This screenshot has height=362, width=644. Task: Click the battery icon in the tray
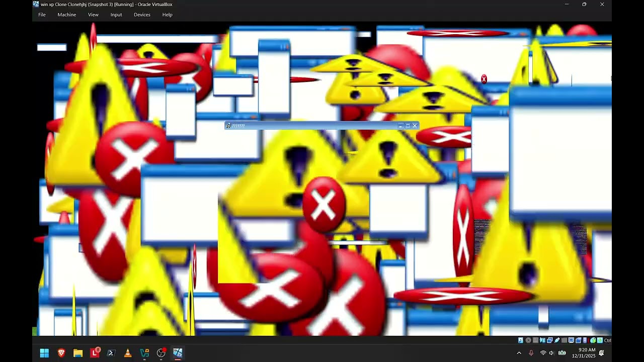pos(562,353)
